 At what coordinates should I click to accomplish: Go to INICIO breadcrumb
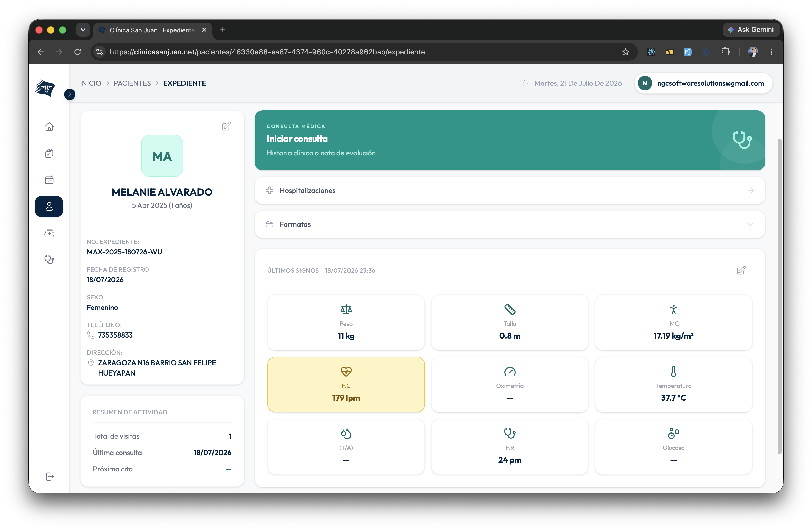(x=90, y=83)
